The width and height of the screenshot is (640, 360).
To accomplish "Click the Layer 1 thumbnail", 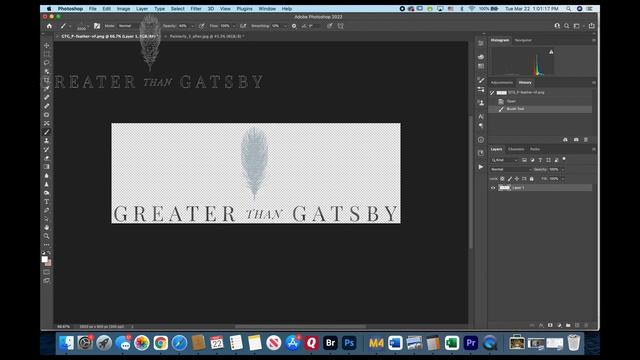I will pyautogui.click(x=504, y=188).
